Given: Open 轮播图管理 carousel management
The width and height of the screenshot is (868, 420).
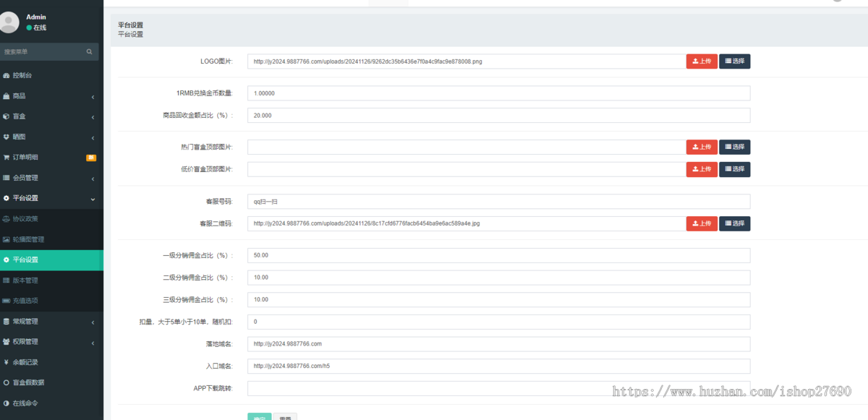Looking at the screenshot, I should coord(28,239).
